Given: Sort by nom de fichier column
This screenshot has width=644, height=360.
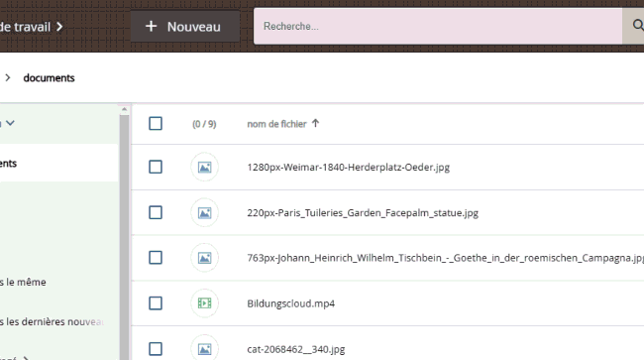Looking at the screenshot, I should (x=276, y=124).
